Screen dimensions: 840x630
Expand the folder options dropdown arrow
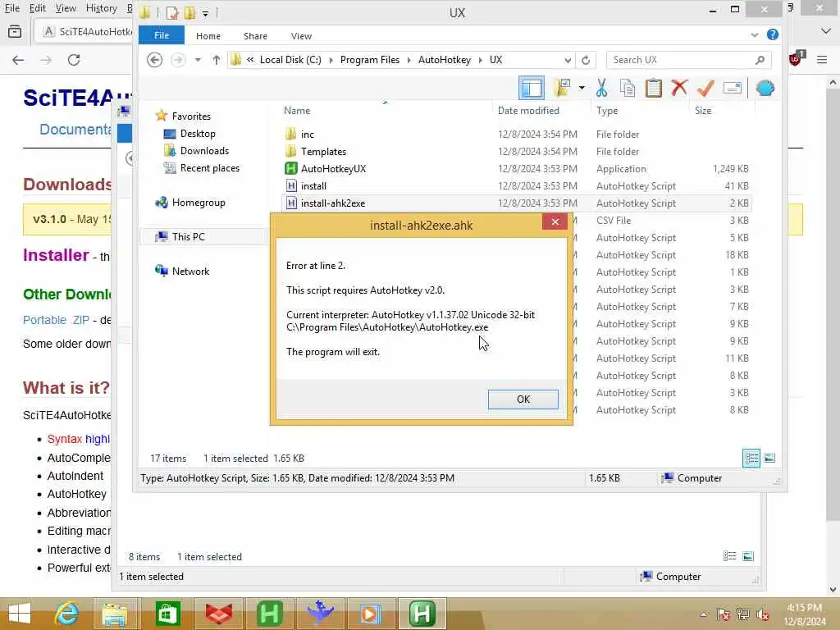click(582, 88)
